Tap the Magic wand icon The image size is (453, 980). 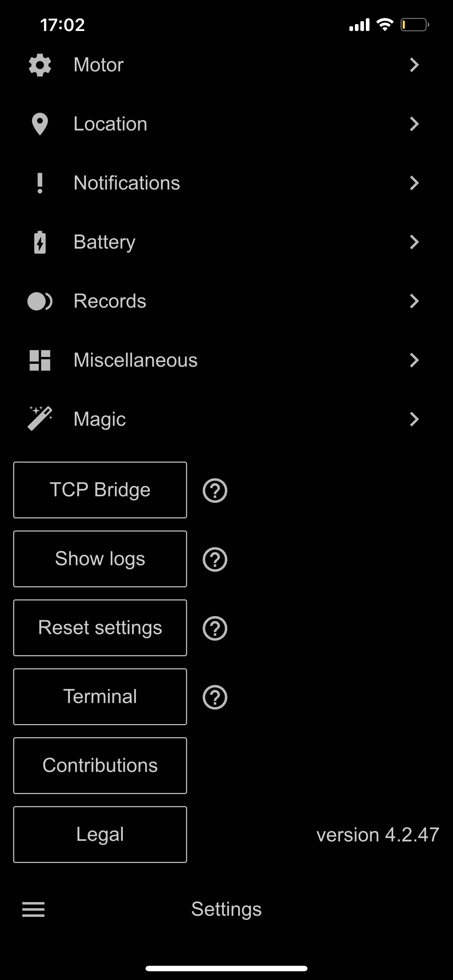tap(40, 419)
